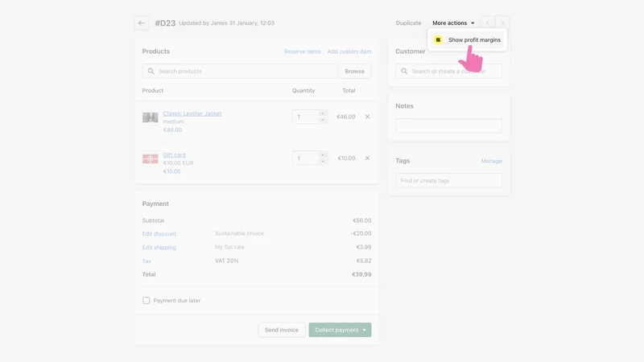The image size is (644, 362).
Task: Expand the Collect payment dropdown arrow
Action: coord(365,330)
